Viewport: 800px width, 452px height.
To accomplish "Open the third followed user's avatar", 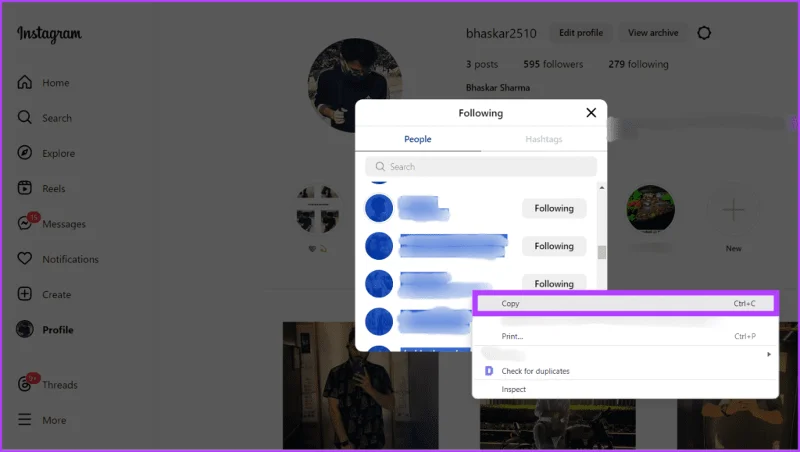I will [x=379, y=284].
